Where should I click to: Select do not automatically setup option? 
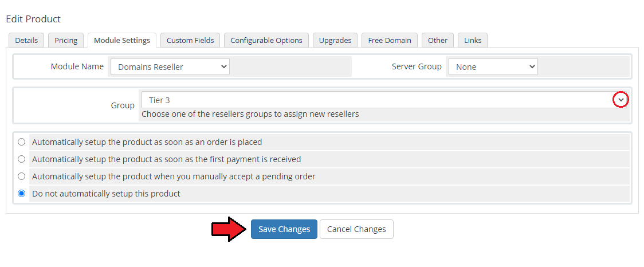pos(22,194)
